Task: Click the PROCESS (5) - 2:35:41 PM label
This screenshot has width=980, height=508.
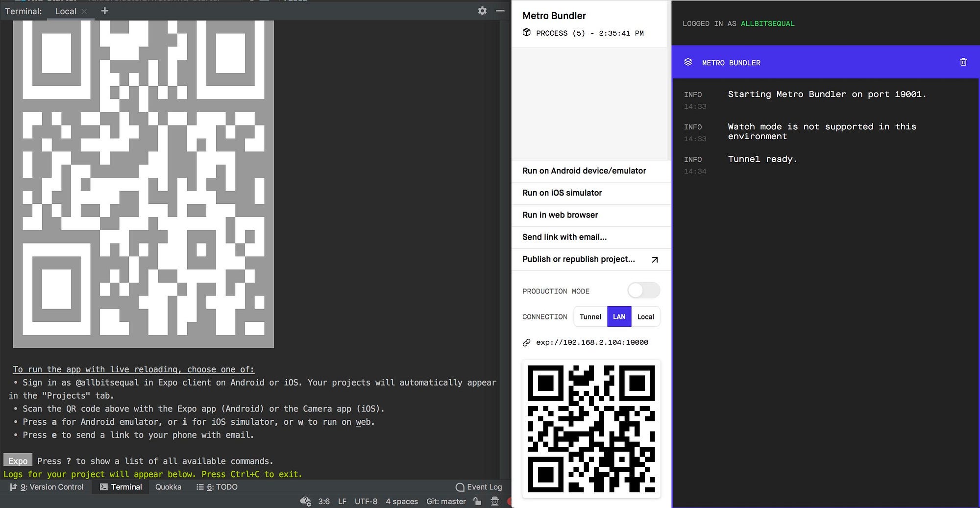Action: coord(590,33)
